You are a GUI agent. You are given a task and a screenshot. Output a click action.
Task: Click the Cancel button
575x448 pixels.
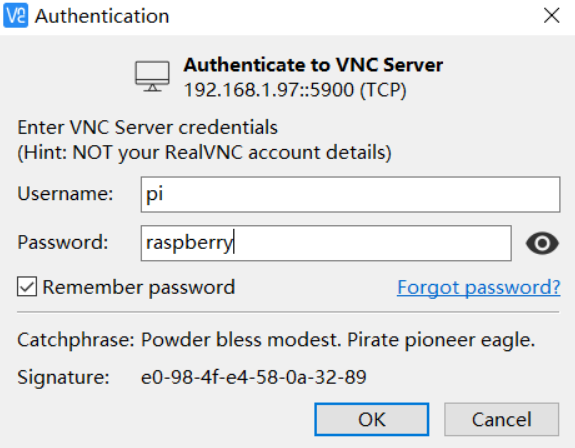501,419
